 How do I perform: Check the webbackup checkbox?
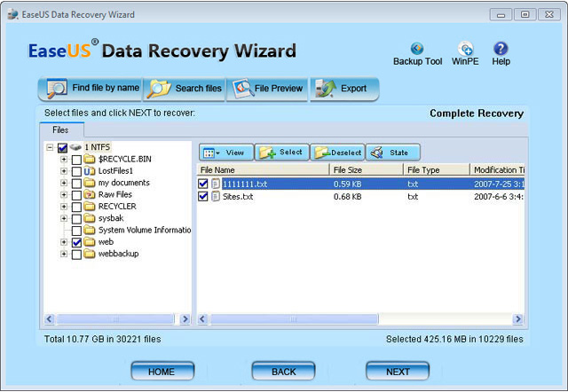76,255
